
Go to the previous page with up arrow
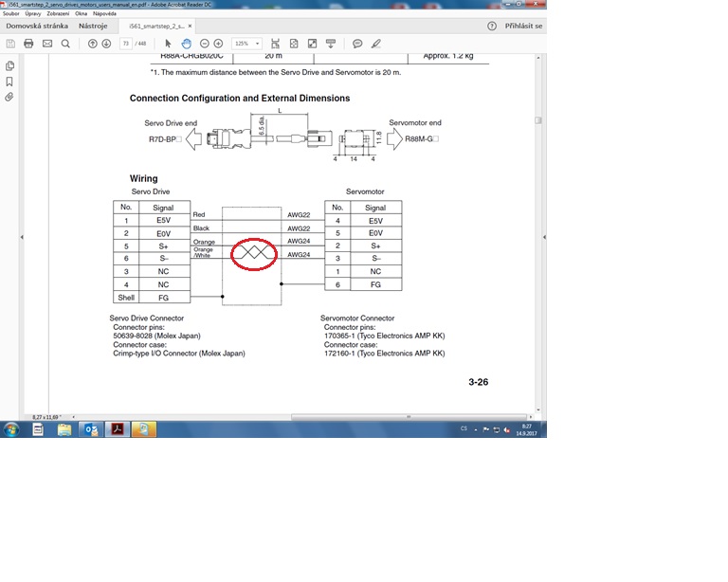[x=93, y=44]
